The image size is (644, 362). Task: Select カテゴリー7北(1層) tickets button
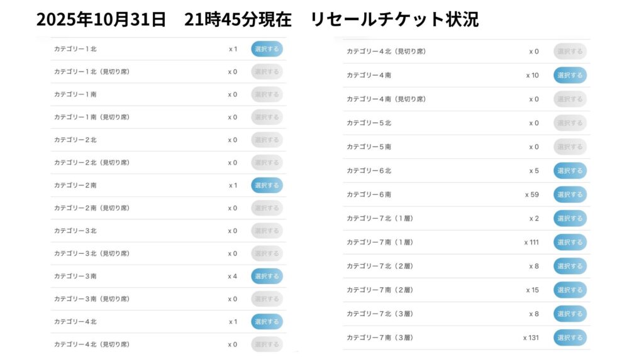tap(570, 219)
